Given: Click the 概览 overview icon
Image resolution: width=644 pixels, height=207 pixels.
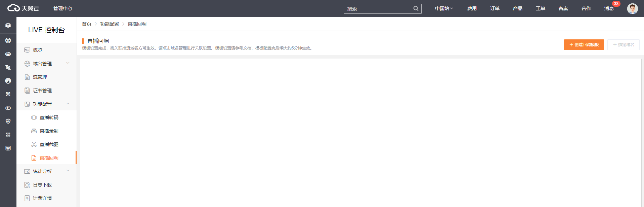Looking at the screenshot, I should 27,50.
